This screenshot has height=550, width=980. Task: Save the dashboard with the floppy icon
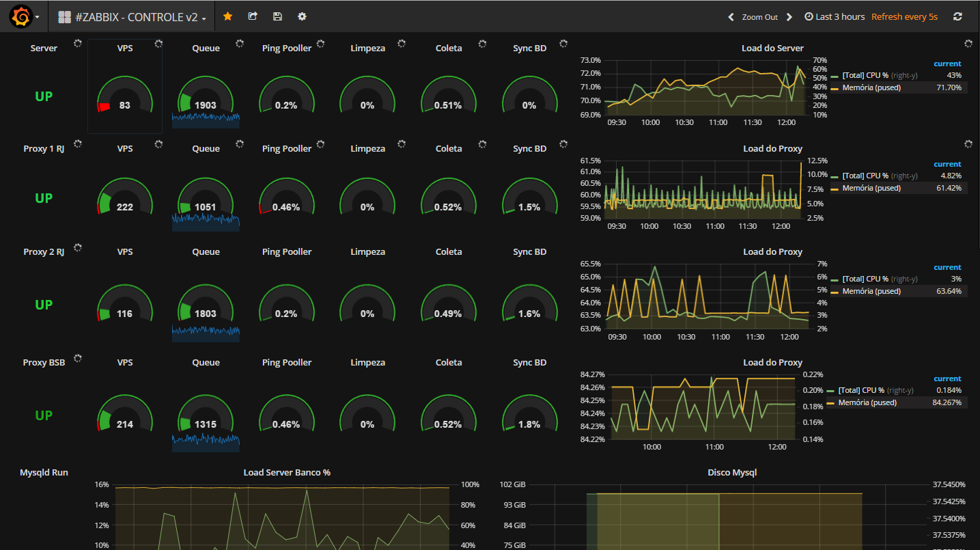pos(277,16)
